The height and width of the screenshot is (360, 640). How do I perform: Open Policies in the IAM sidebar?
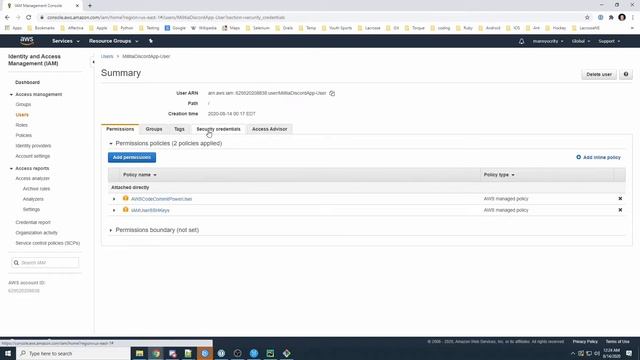pos(24,135)
